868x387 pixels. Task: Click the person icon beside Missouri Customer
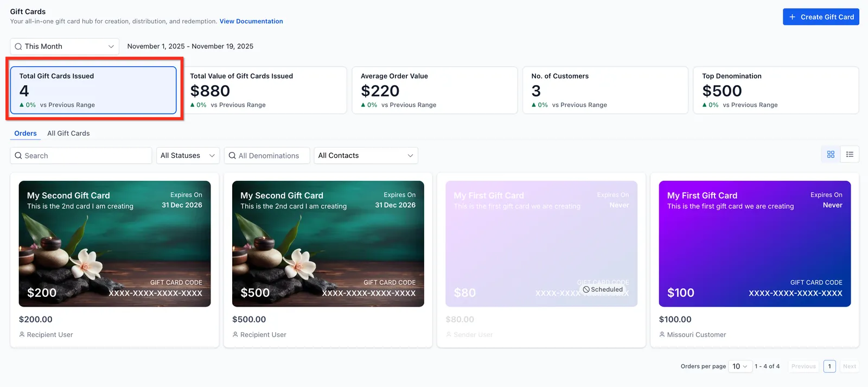[662, 334]
